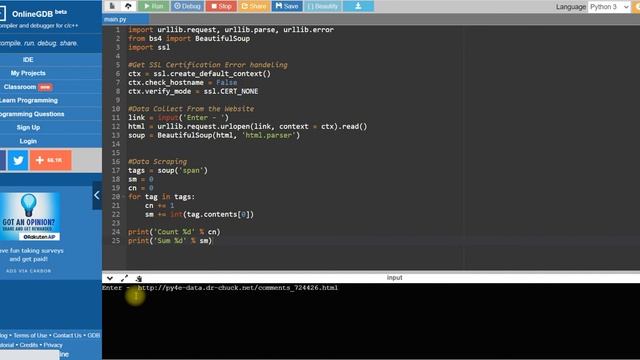Save the project with the Save button
640x360 pixels.
point(287,6)
